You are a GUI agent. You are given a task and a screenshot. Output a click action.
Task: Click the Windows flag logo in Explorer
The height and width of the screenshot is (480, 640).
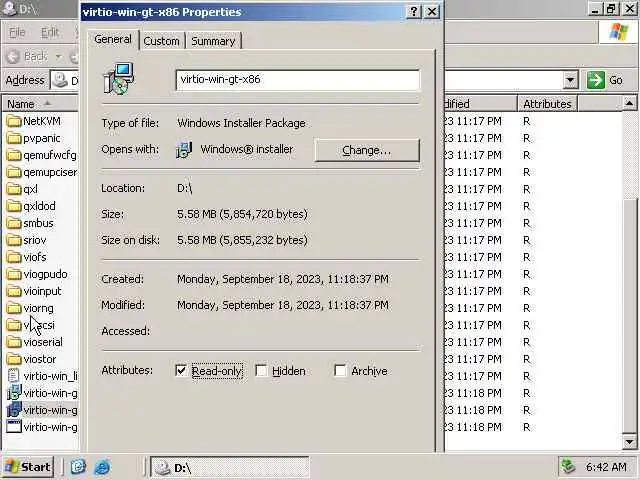[x=618, y=32]
